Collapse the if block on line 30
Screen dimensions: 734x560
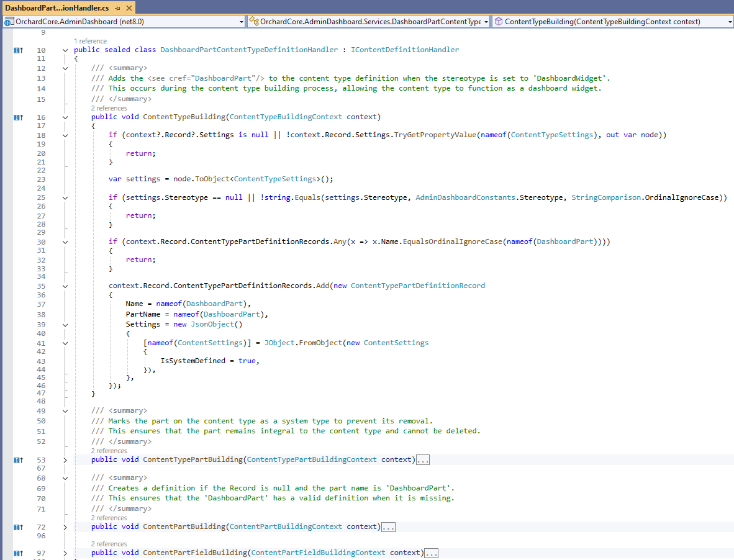tap(65, 242)
